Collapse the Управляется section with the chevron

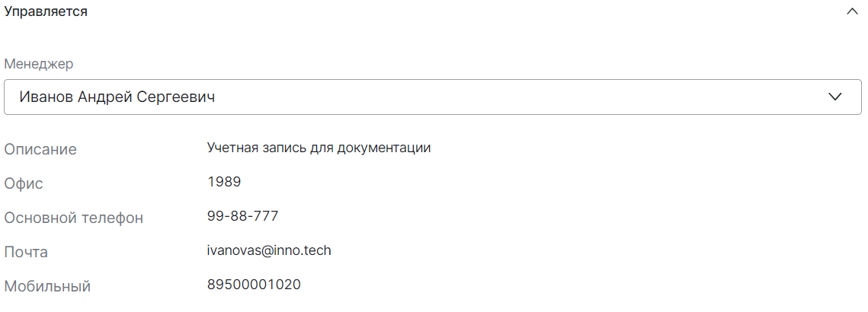pos(852,12)
